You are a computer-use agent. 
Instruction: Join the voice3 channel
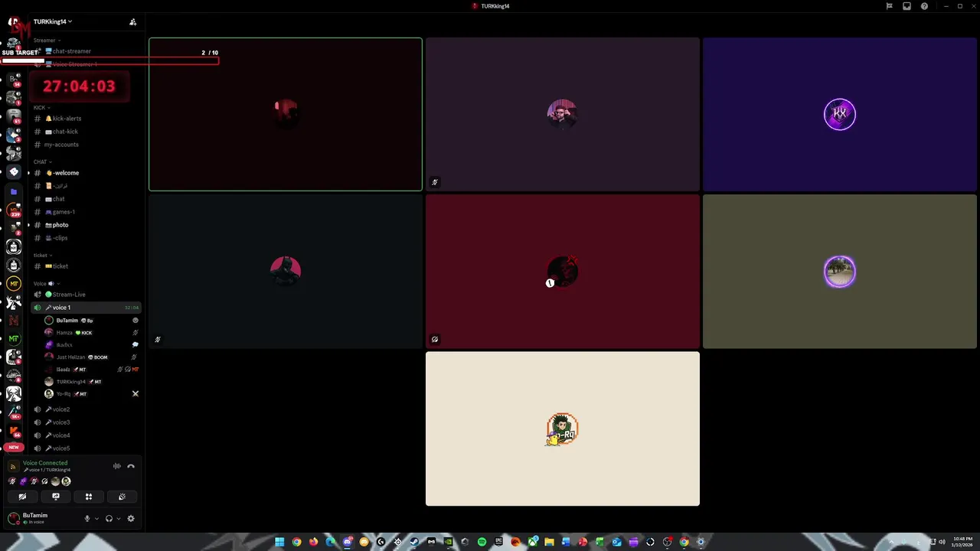click(86, 422)
